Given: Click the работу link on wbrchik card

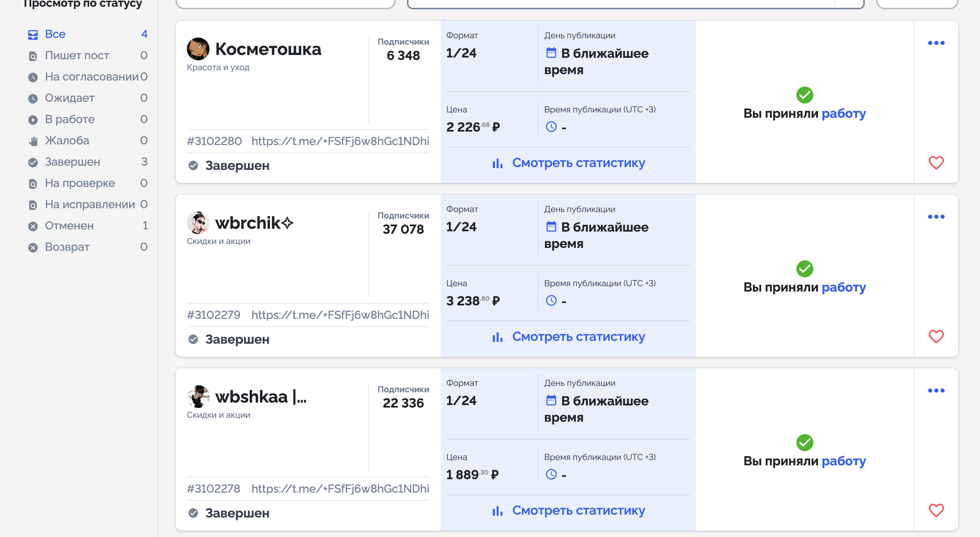Looking at the screenshot, I should coord(843,287).
